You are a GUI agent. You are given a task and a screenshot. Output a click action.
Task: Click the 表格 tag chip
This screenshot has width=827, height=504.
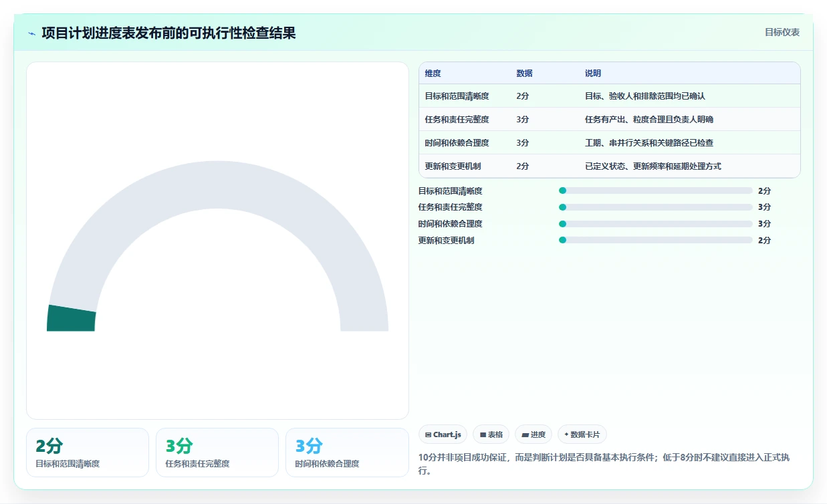click(x=491, y=434)
